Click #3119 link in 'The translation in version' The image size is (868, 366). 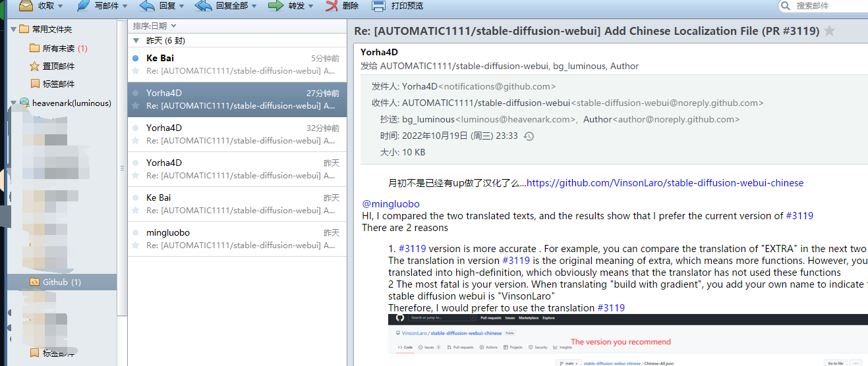point(516,261)
